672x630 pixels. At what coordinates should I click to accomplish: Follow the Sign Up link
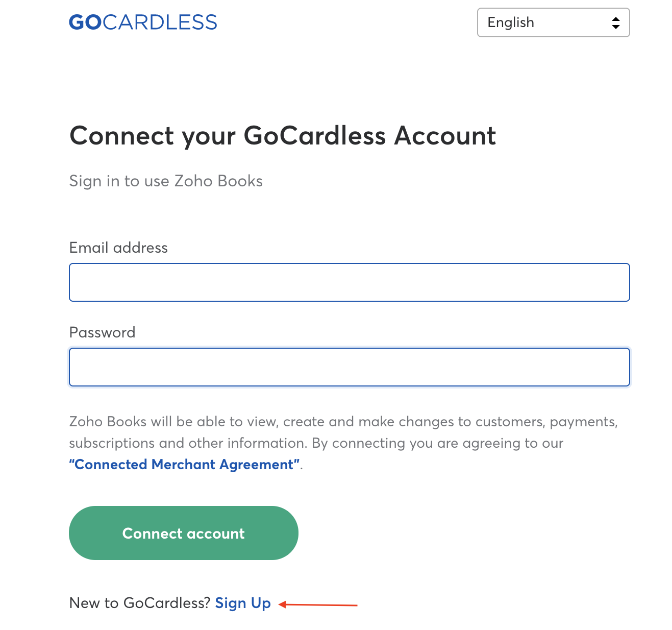(243, 603)
